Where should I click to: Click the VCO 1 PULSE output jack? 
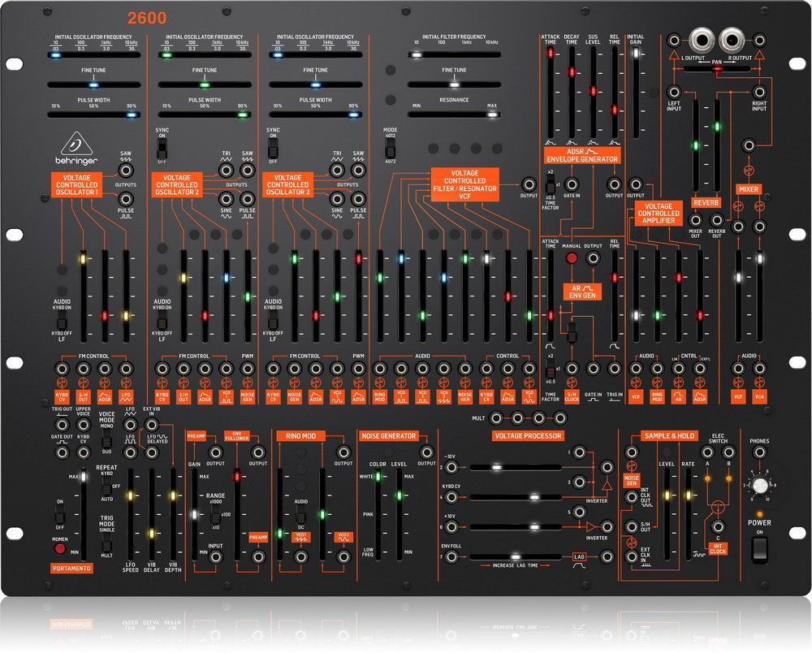click(125, 199)
